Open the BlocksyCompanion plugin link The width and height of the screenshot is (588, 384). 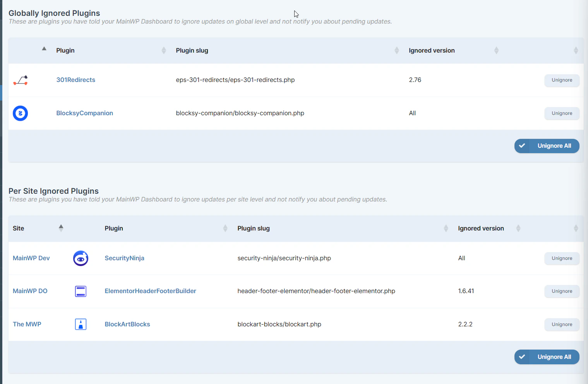[x=85, y=113]
